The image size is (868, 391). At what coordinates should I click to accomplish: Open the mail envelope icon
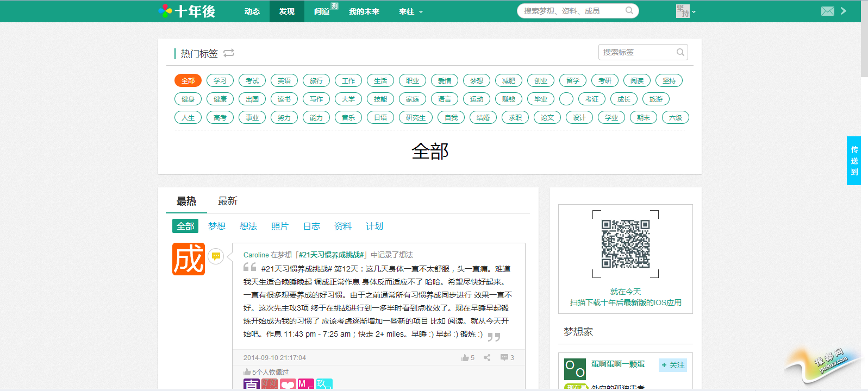tap(827, 11)
